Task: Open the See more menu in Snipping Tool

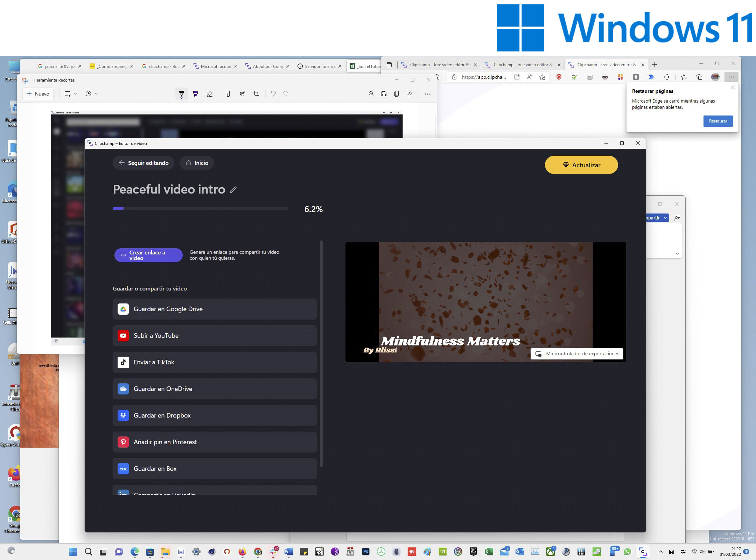Action: click(428, 94)
